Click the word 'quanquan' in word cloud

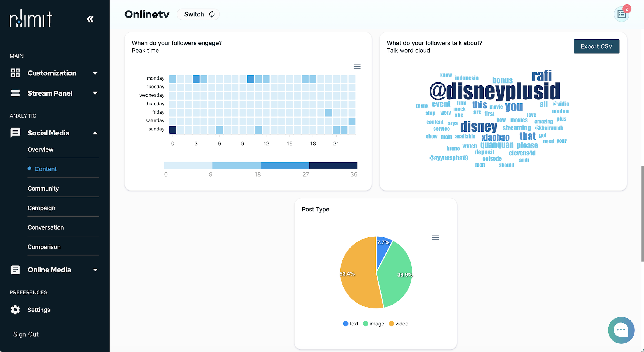click(497, 145)
